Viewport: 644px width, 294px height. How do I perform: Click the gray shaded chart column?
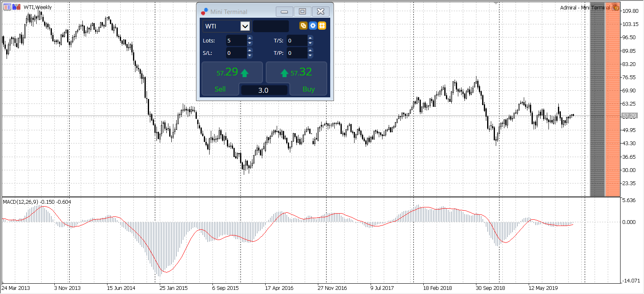coord(597,99)
